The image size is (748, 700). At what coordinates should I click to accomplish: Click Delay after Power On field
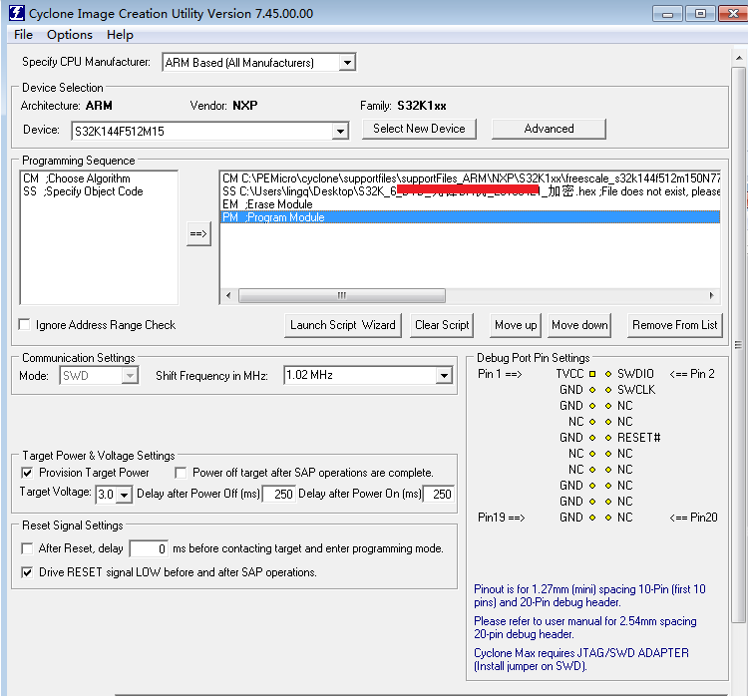(x=438, y=494)
